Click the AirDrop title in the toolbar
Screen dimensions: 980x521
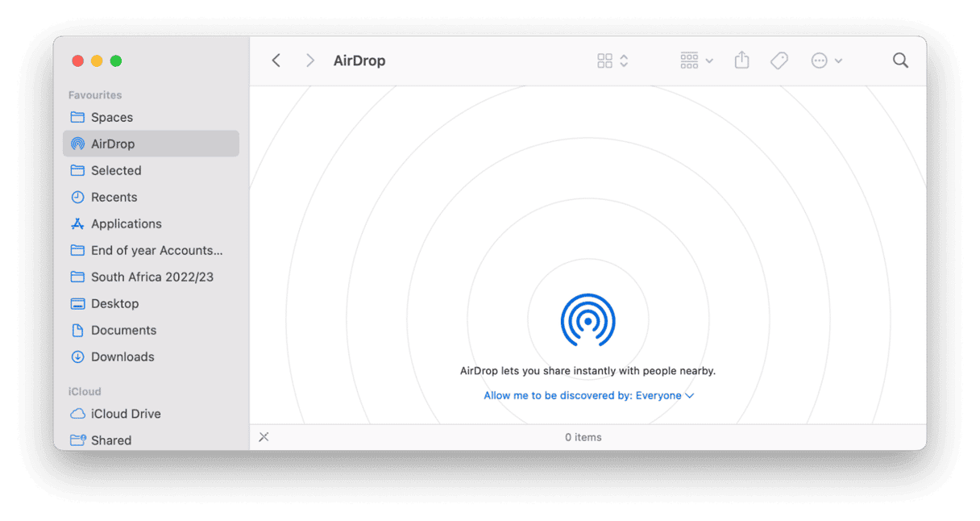(x=359, y=60)
